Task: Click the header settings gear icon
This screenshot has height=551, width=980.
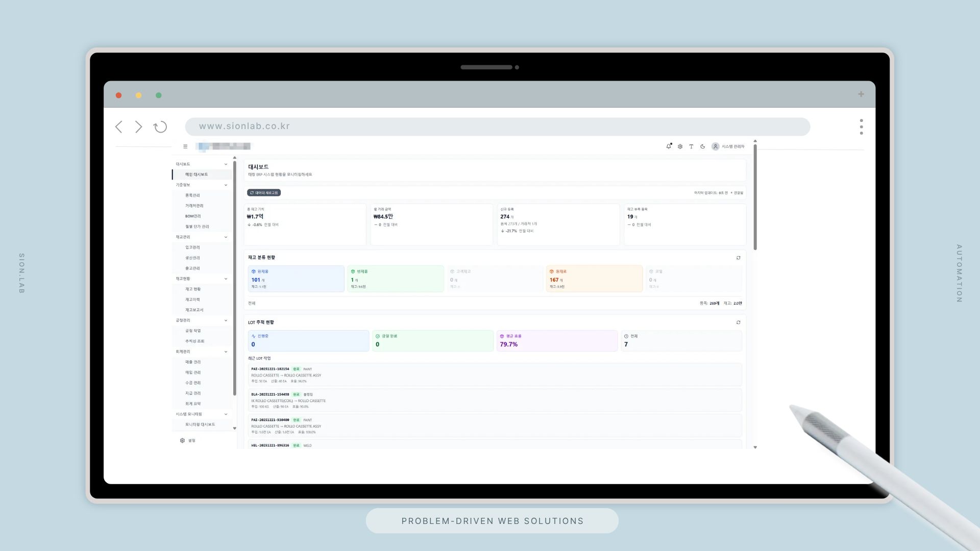Action: [x=680, y=146]
